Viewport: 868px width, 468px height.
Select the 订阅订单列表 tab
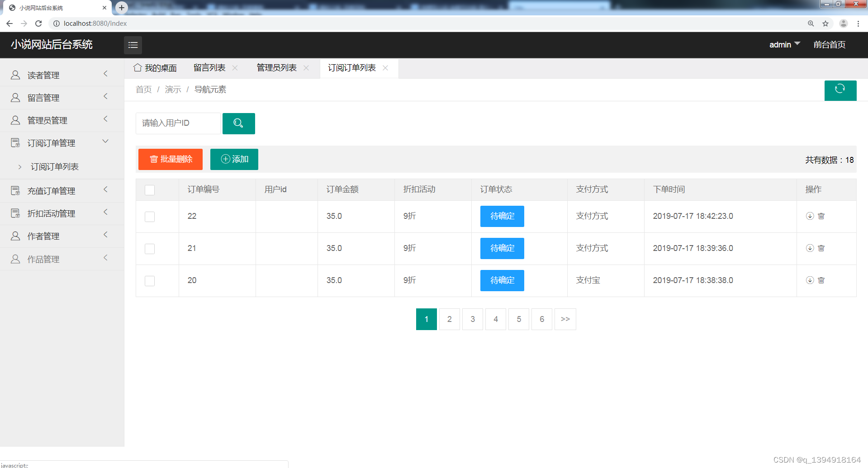tap(352, 68)
